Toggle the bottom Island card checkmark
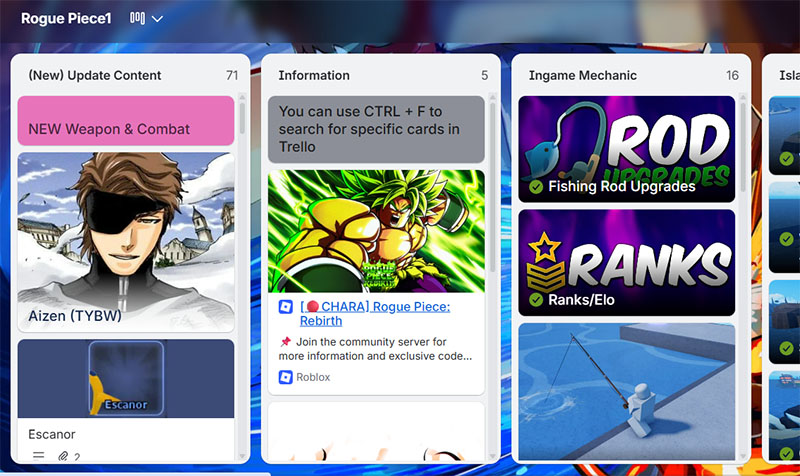This screenshot has height=476, width=800. coord(786,453)
